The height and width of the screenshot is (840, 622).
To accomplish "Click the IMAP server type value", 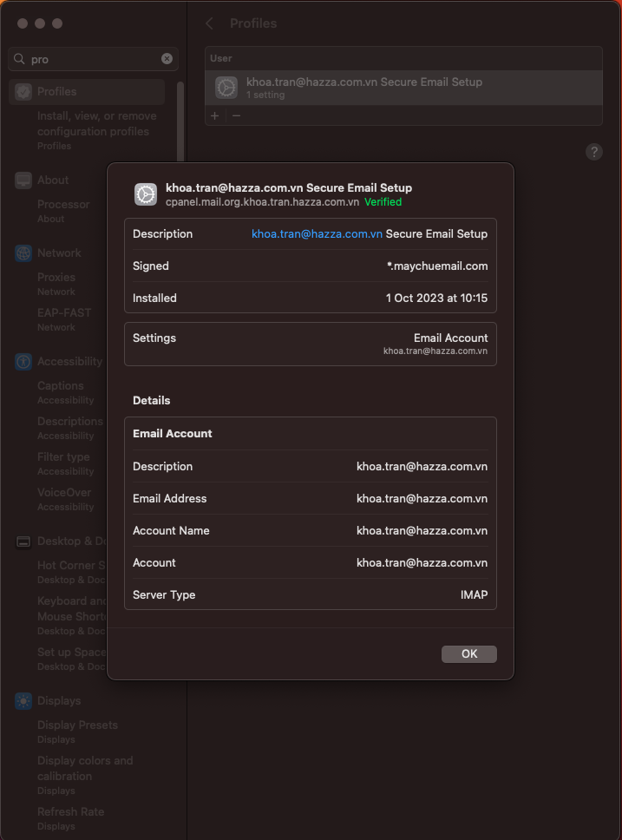I will point(475,595).
